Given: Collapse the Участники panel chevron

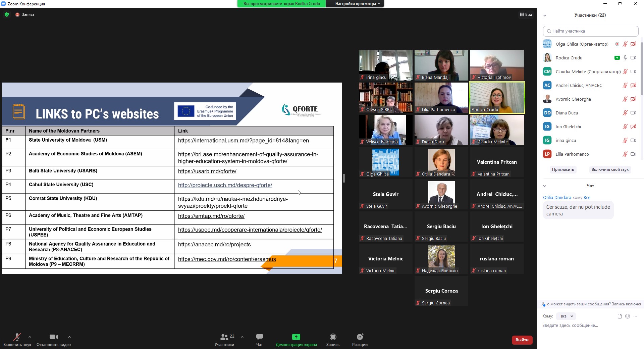Looking at the screenshot, I should (x=545, y=15).
